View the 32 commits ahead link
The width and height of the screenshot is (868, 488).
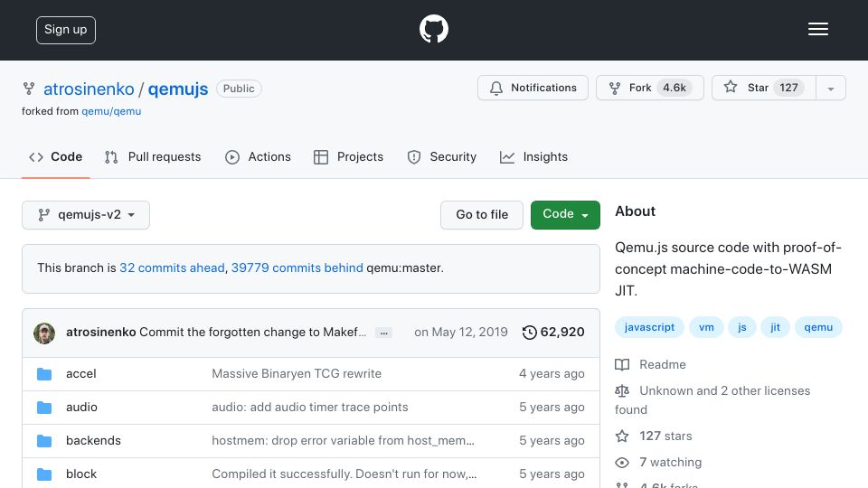pyautogui.click(x=172, y=267)
